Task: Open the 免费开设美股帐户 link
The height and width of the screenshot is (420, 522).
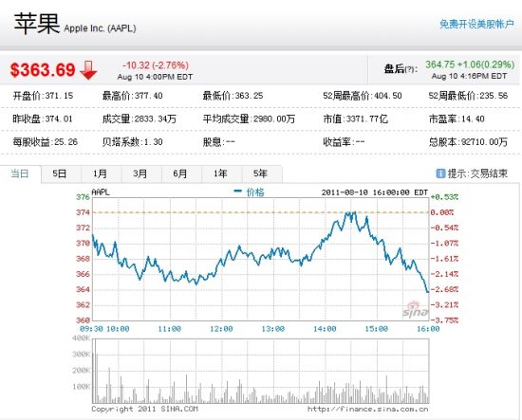Action: pos(476,24)
